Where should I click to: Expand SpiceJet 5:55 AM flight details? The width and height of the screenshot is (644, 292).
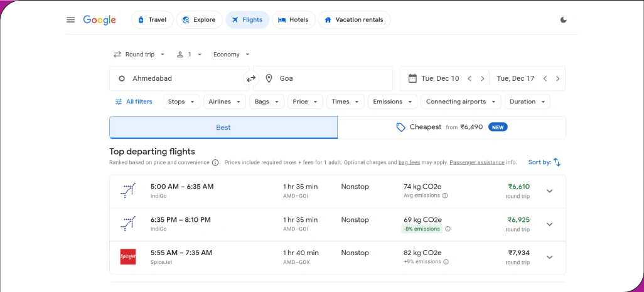coord(550,257)
